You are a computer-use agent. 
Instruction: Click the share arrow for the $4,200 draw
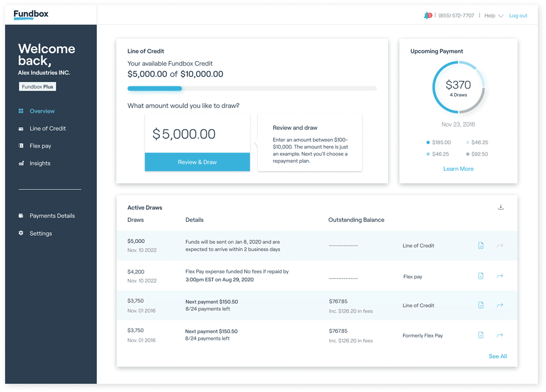click(x=500, y=276)
